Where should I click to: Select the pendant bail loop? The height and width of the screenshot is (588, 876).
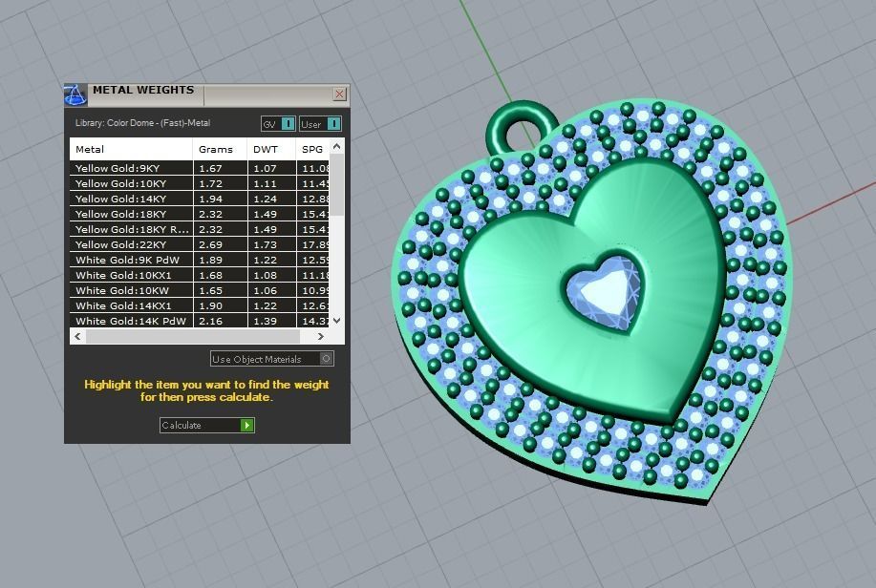(x=522, y=129)
